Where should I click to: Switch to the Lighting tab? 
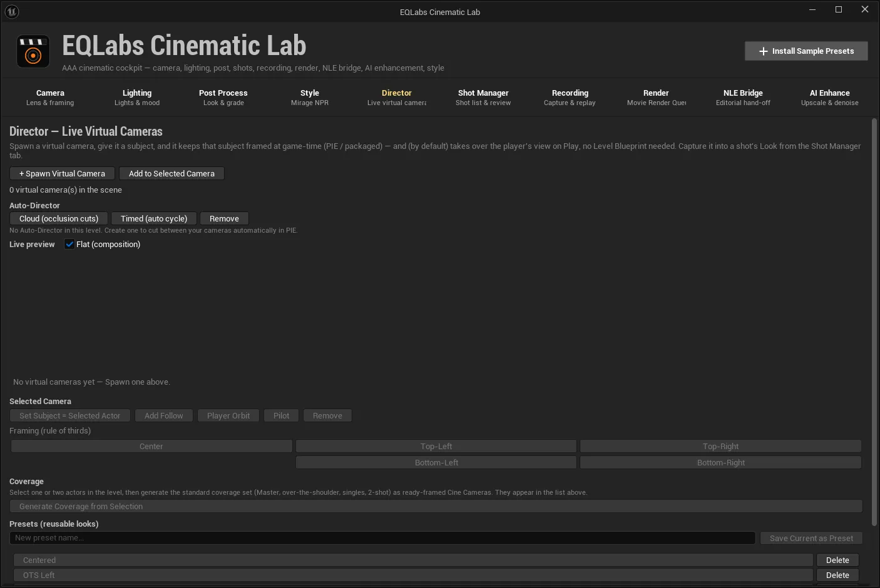tap(137, 98)
